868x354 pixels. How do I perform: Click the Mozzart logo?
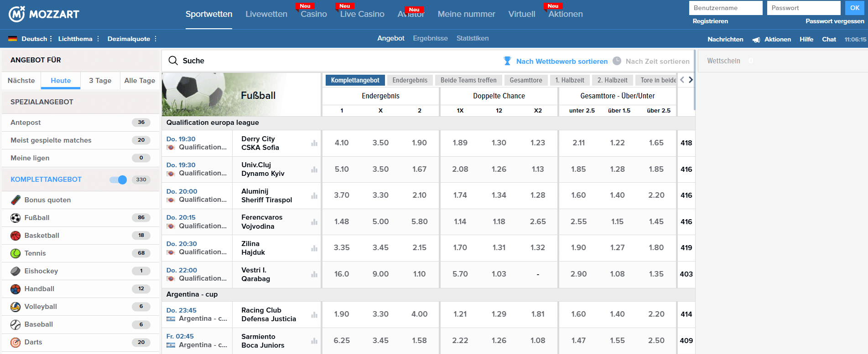click(44, 14)
